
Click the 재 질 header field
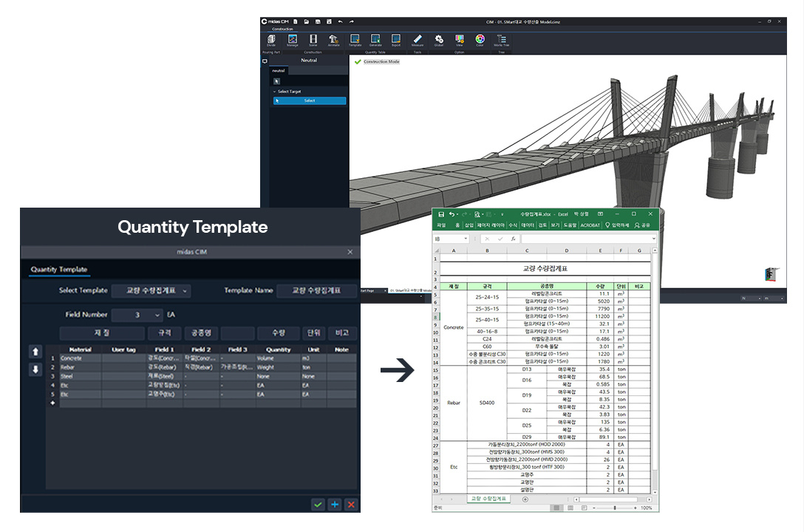pyautogui.click(x=101, y=333)
